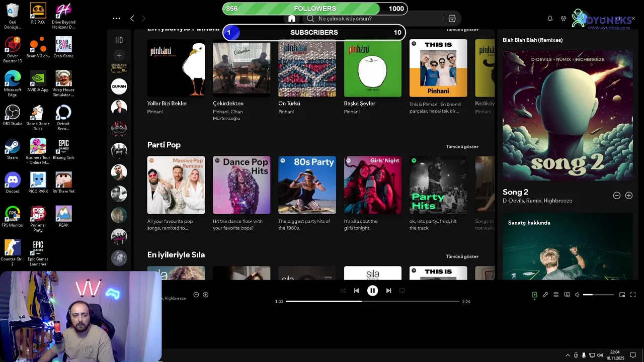Open the Party Hits playlist
644x362 pixels.
coord(438,194)
